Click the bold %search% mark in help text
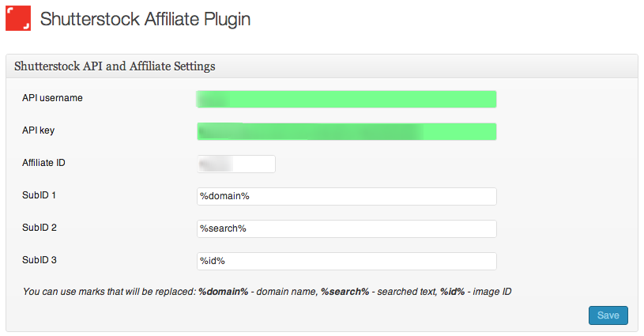Viewport: 644px width, 336px height. click(x=345, y=293)
